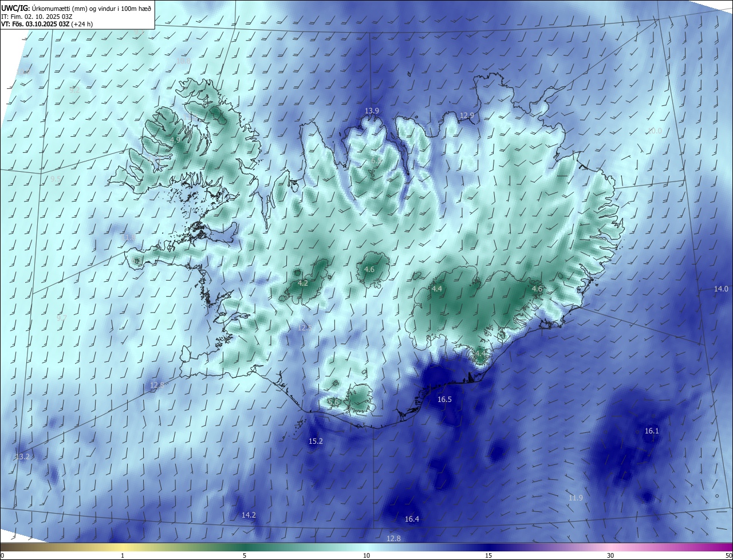Pick the 14.2 value label
Screen dimensions: 733x560
249,515
